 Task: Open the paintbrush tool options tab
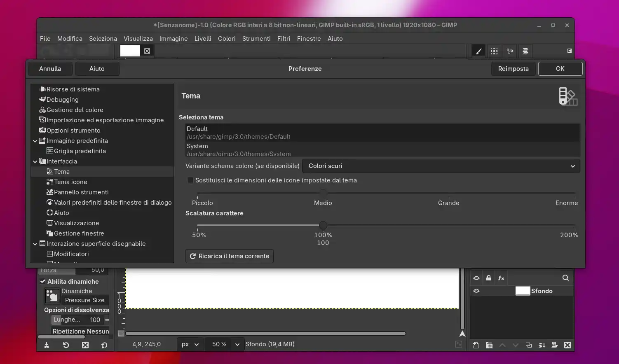(x=478, y=51)
